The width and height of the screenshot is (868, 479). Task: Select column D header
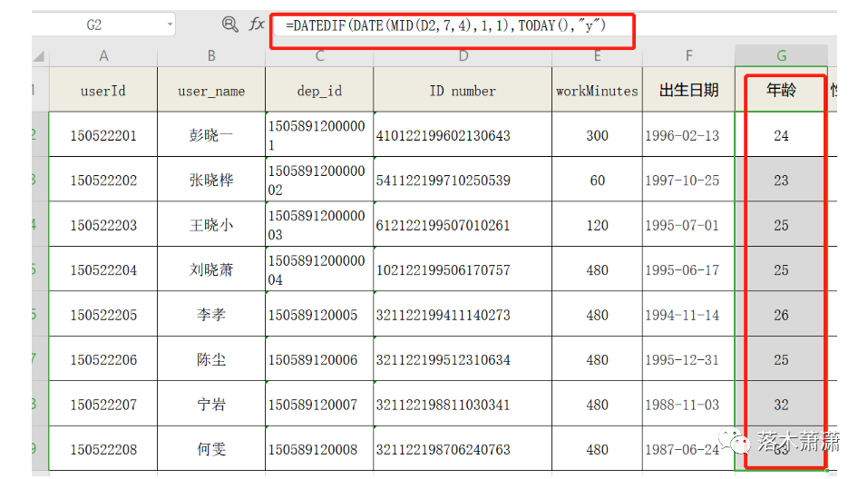tap(463, 56)
